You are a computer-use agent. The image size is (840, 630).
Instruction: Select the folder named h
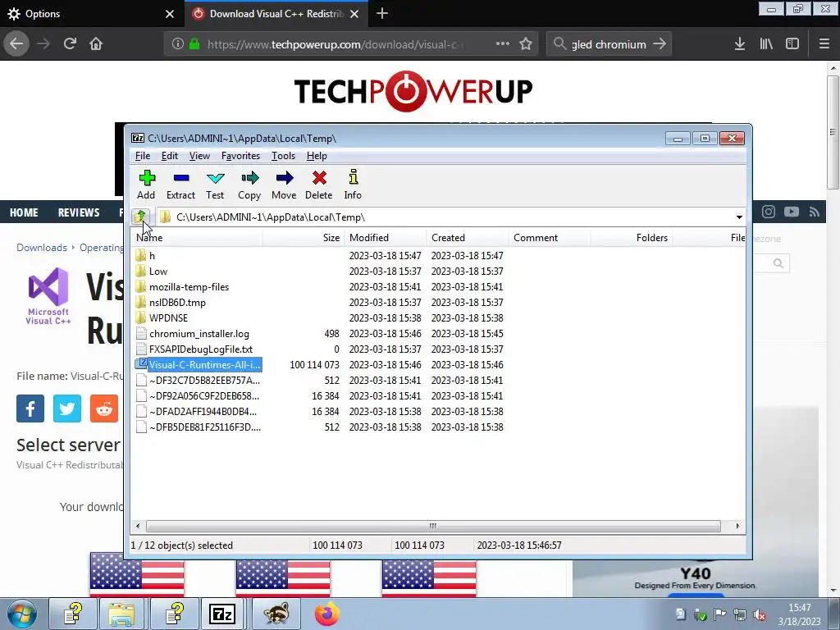click(152, 256)
